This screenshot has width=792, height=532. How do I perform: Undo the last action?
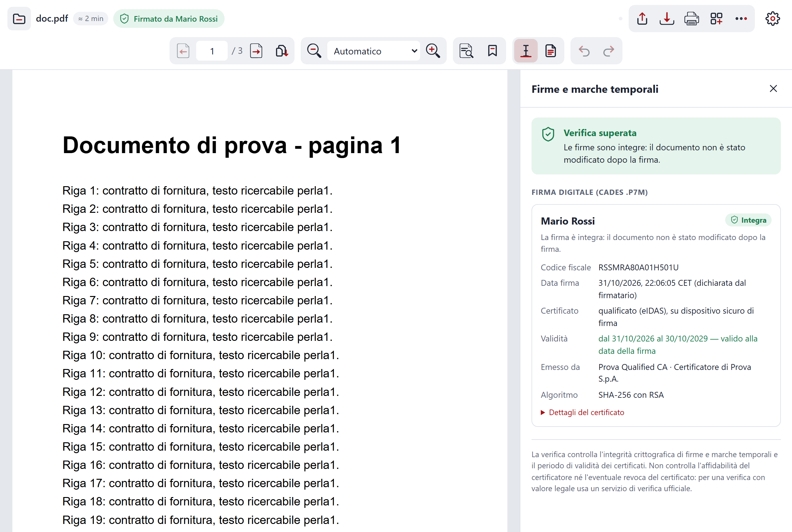(x=584, y=51)
